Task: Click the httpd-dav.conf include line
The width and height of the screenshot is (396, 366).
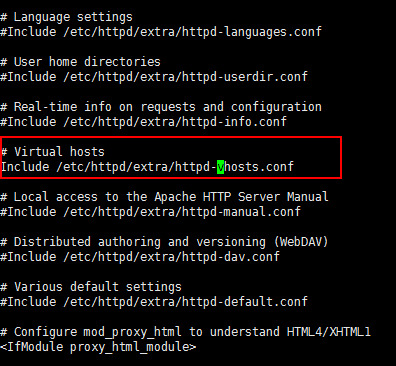Action: [140, 257]
